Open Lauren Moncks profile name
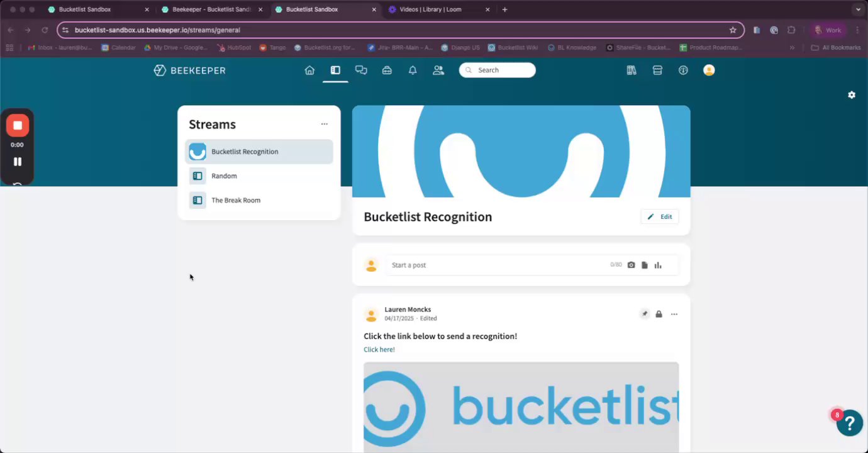This screenshot has width=868, height=453. pyautogui.click(x=408, y=310)
